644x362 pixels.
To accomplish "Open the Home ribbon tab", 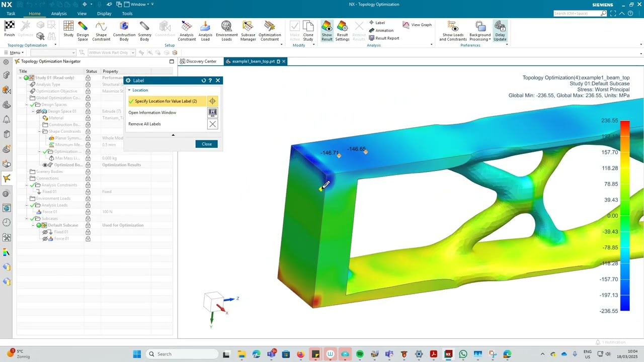I will 35,14.
